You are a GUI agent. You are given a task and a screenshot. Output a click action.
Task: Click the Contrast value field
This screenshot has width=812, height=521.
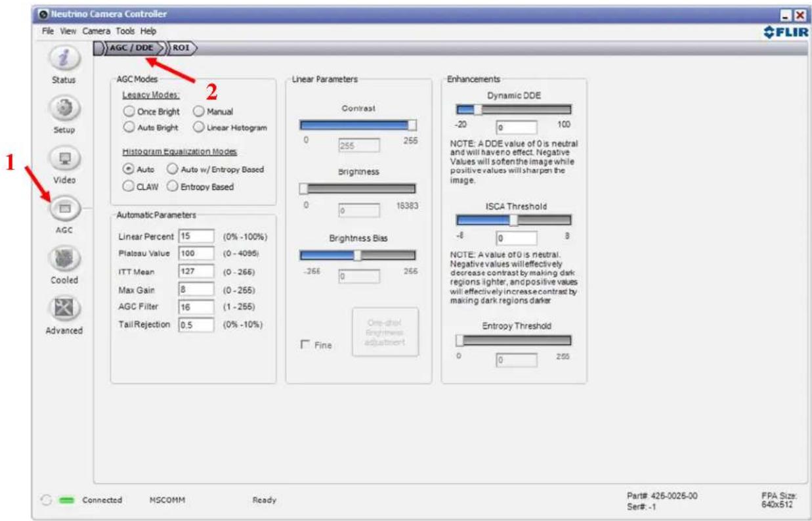[358, 147]
